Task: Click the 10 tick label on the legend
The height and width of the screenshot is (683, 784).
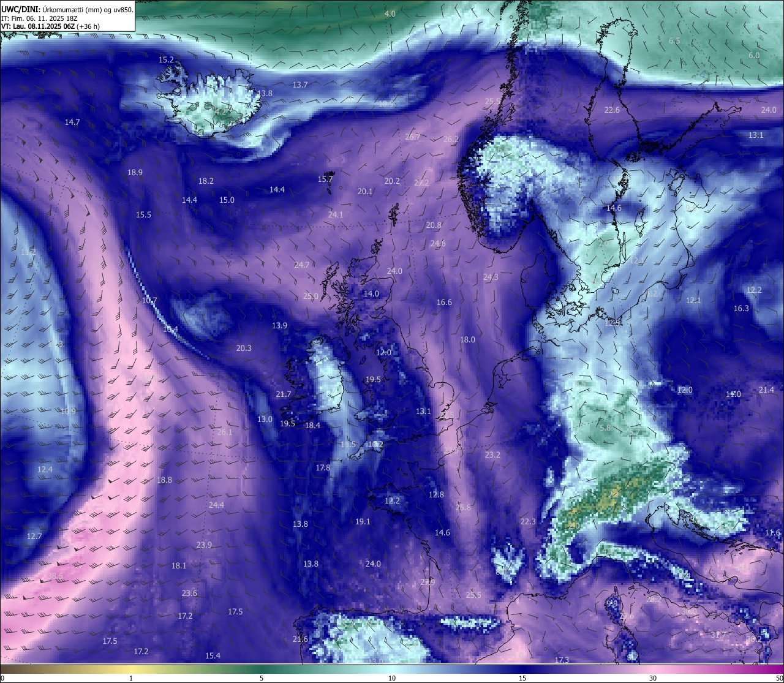Action: (392, 678)
